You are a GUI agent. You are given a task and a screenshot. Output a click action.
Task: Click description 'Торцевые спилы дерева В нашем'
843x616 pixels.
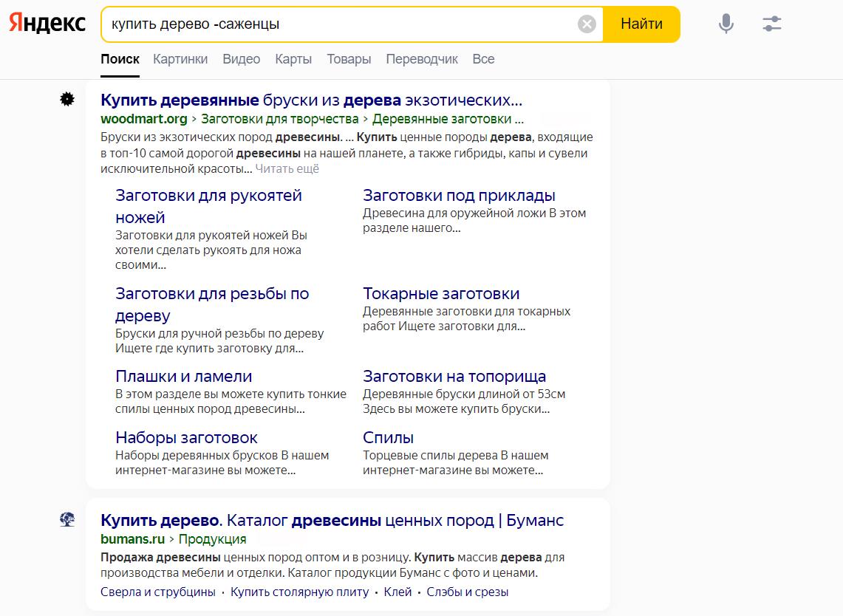[x=455, y=455]
